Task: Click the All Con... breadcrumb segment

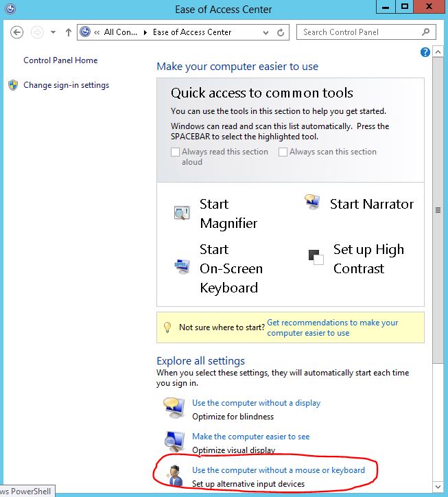Action: tap(120, 32)
